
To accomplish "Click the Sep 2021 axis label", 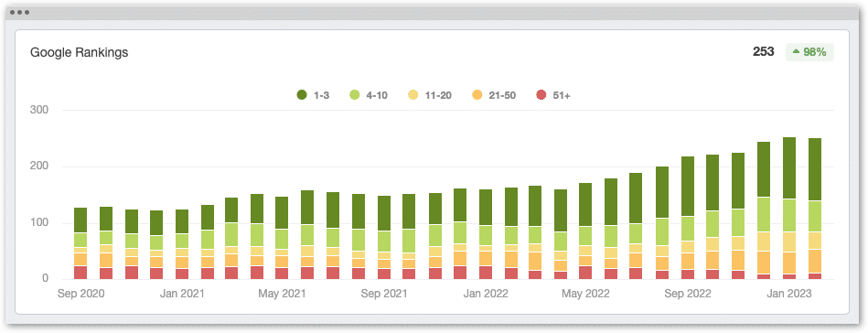I will click(x=384, y=294).
